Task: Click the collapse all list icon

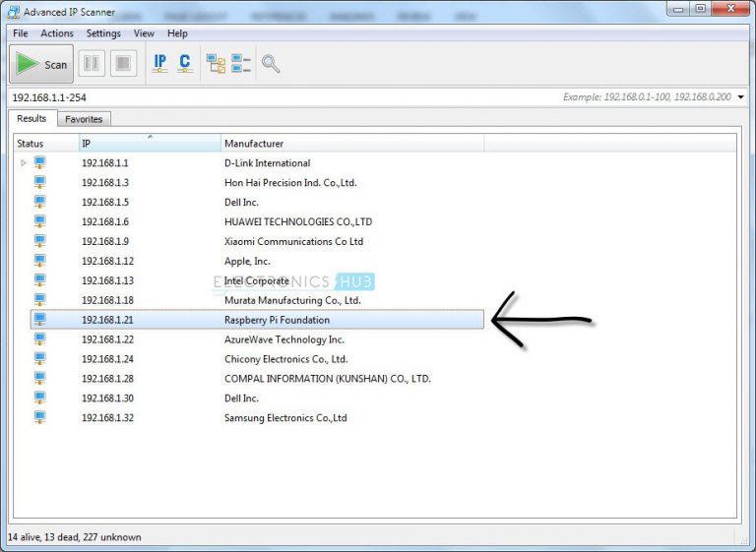Action: [241, 64]
